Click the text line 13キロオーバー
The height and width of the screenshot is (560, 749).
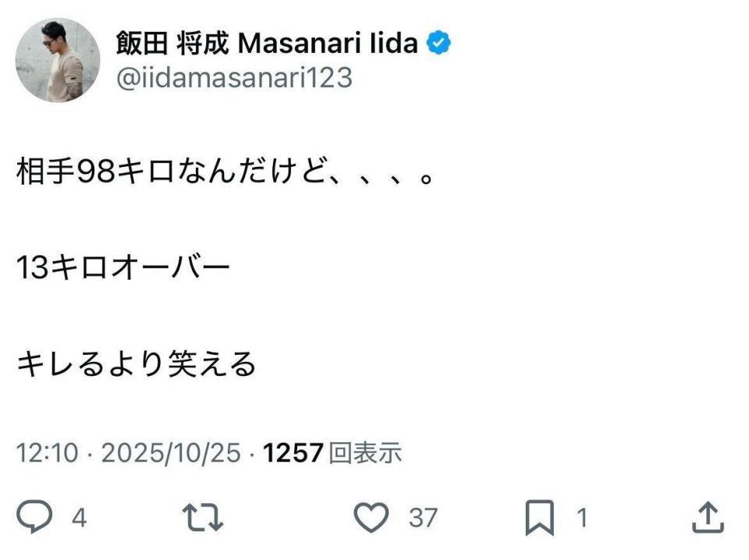pyautogui.click(x=123, y=268)
